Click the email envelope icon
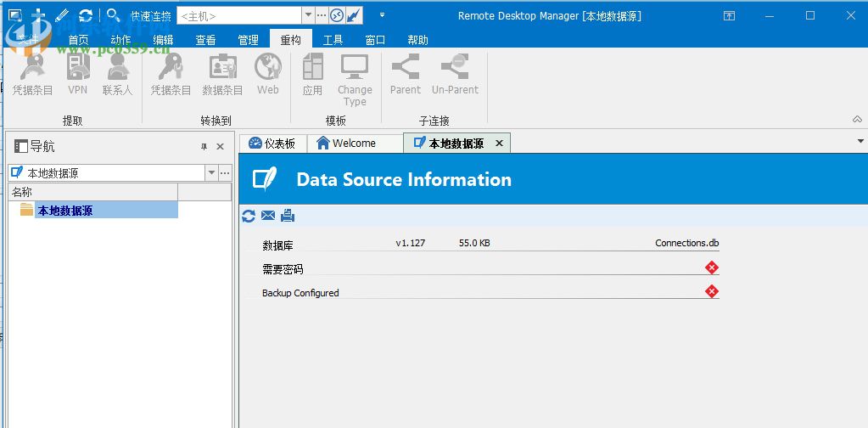 pyautogui.click(x=268, y=216)
